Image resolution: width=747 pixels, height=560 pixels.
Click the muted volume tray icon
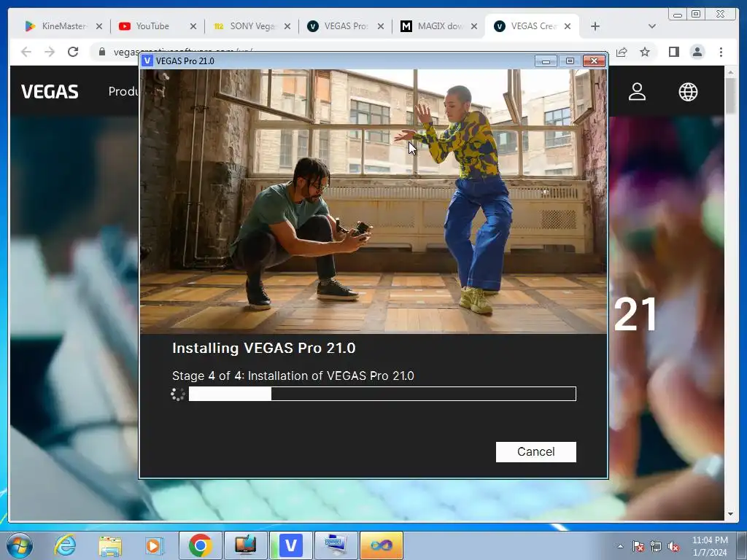tap(673, 546)
